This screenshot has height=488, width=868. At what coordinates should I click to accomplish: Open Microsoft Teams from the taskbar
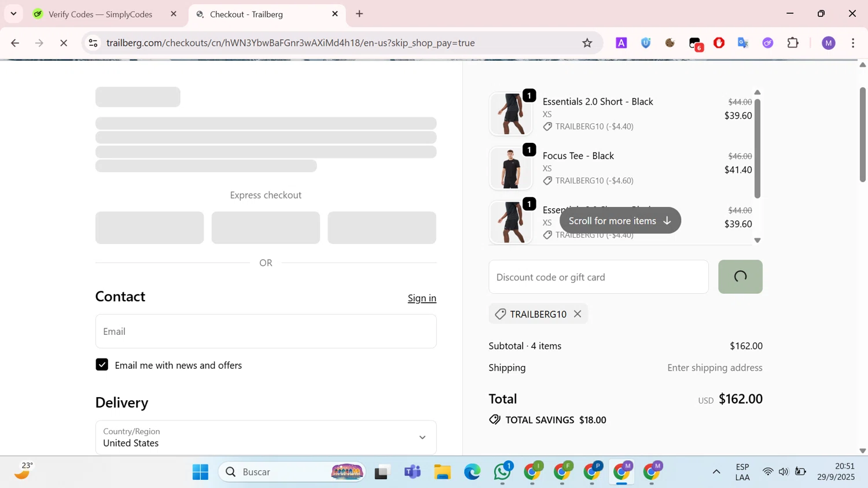click(x=413, y=472)
